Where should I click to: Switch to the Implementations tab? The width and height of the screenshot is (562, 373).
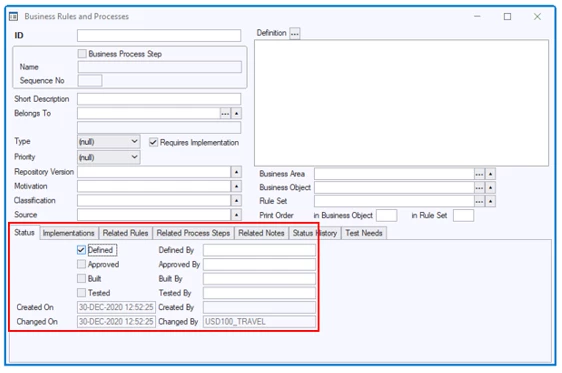click(68, 233)
